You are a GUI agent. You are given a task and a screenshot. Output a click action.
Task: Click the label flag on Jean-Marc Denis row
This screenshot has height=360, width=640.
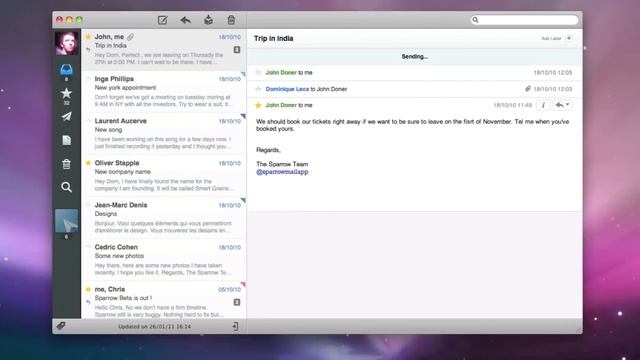[x=243, y=200]
